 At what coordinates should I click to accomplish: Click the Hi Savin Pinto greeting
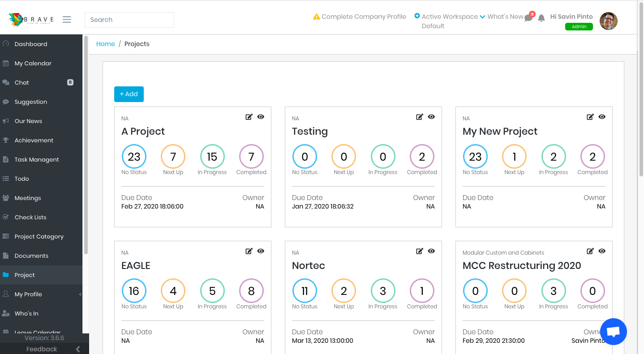(x=571, y=17)
